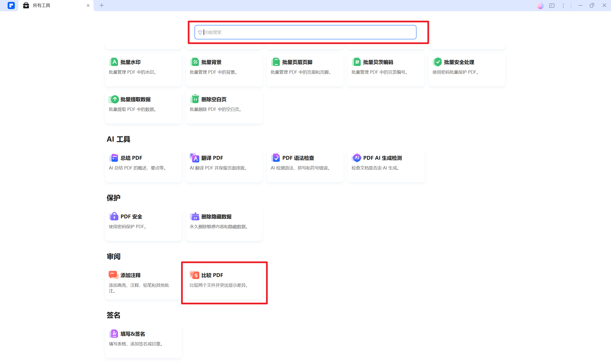Screen dimensions: 611x364
Task: Open Fill & Sign (填写&签名) tool
Action: click(132, 334)
